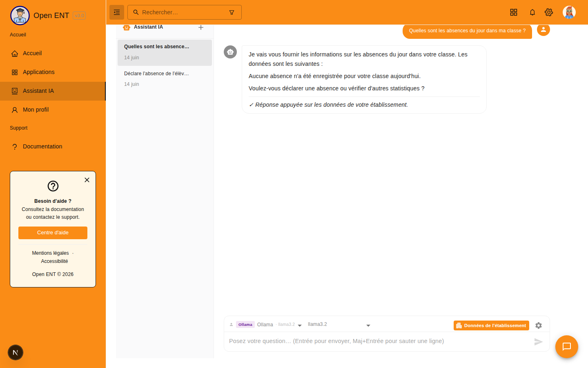Click the Rechercher search field
588x368 pixels.
pyautogui.click(x=185, y=12)
